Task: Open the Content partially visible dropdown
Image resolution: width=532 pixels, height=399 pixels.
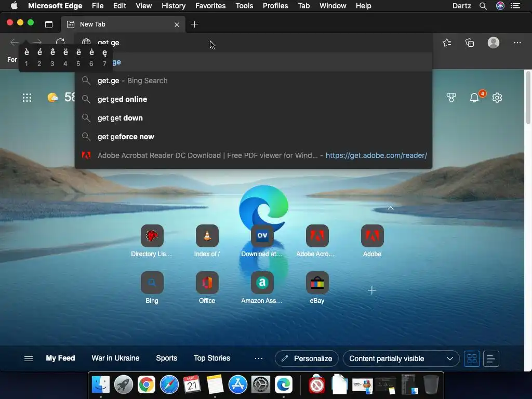Action: 401,358
